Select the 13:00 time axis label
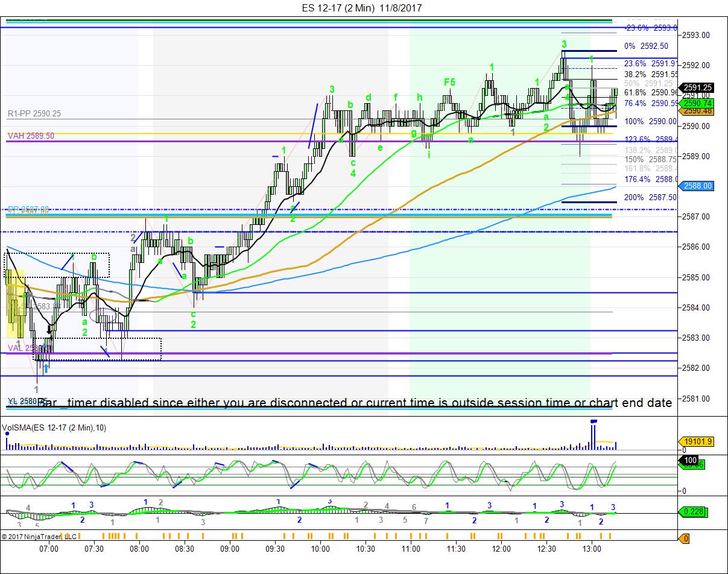 pos(592,548)
